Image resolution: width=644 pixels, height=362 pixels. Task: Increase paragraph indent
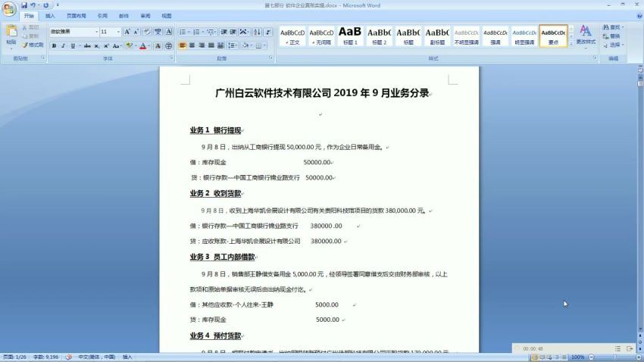[x=233, y=32]
